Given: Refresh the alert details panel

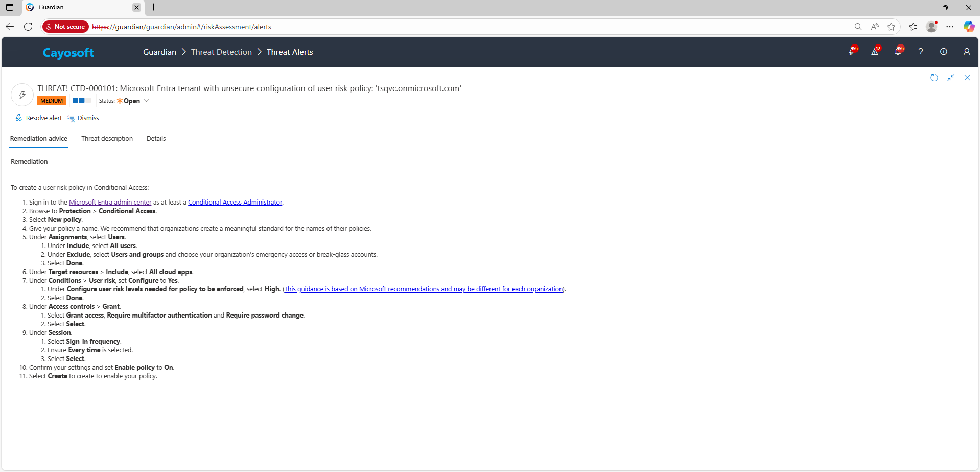Looking at the screenshot, I should tap(934, 78).
